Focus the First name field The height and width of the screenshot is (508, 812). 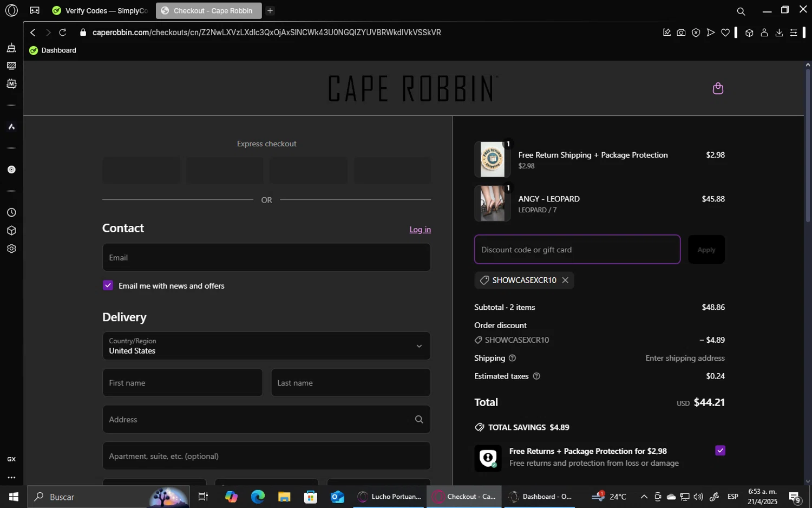(182, 383)
